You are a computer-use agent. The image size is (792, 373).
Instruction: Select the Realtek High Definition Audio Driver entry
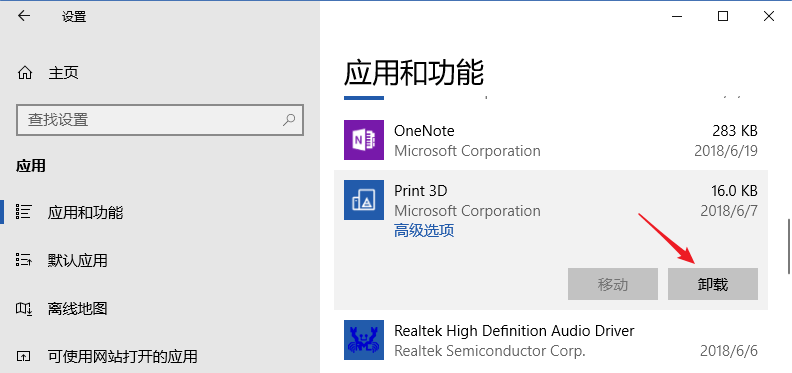(x=551, y=340)
